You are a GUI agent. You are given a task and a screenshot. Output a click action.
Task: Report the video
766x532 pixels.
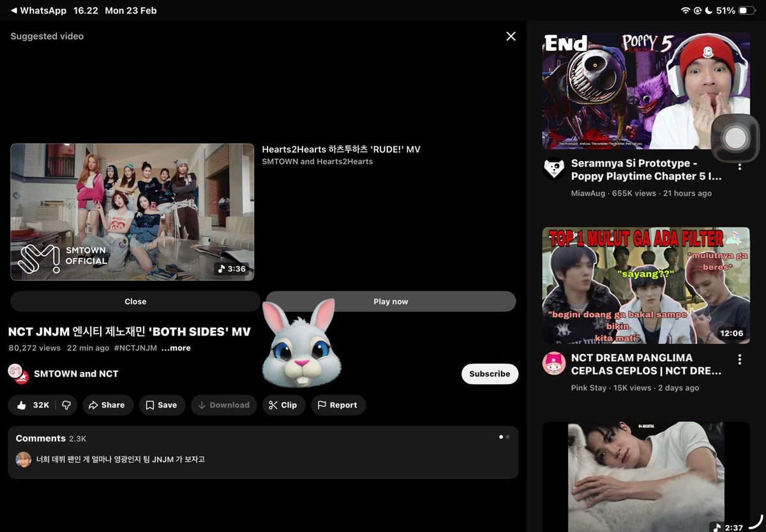point(338,405)
